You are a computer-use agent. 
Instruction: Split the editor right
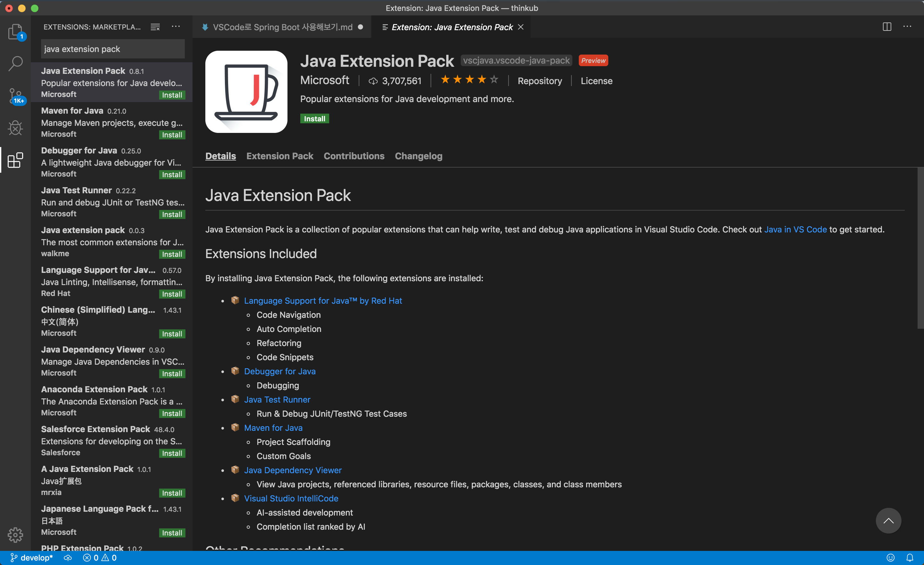click(887, 27)
